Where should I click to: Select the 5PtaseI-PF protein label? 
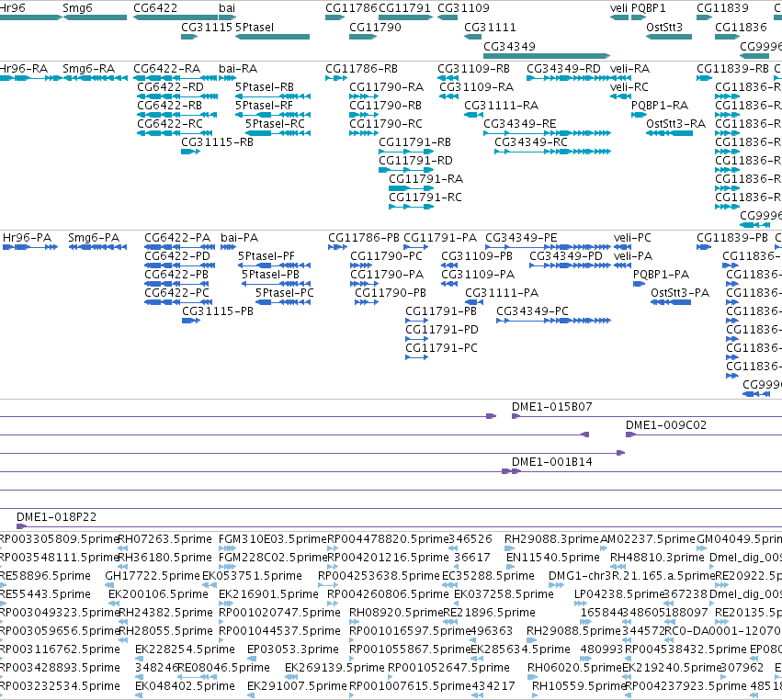tap(266, 256)
